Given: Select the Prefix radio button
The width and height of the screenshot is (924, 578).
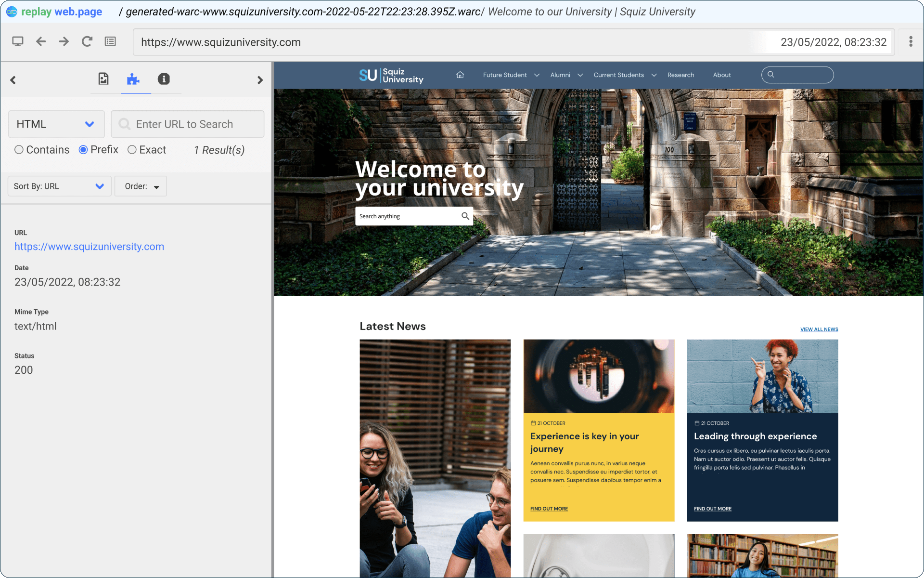Looking at the screenshot, I should click(83, 150).
